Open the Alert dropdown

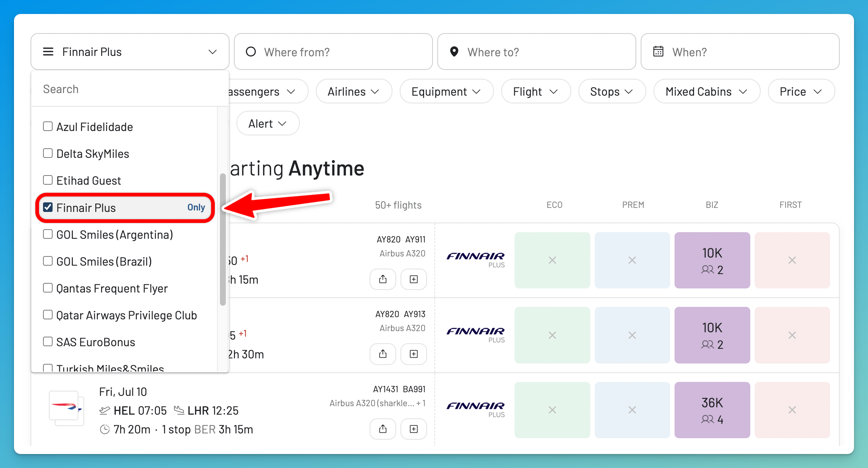[x=268, y=123]
